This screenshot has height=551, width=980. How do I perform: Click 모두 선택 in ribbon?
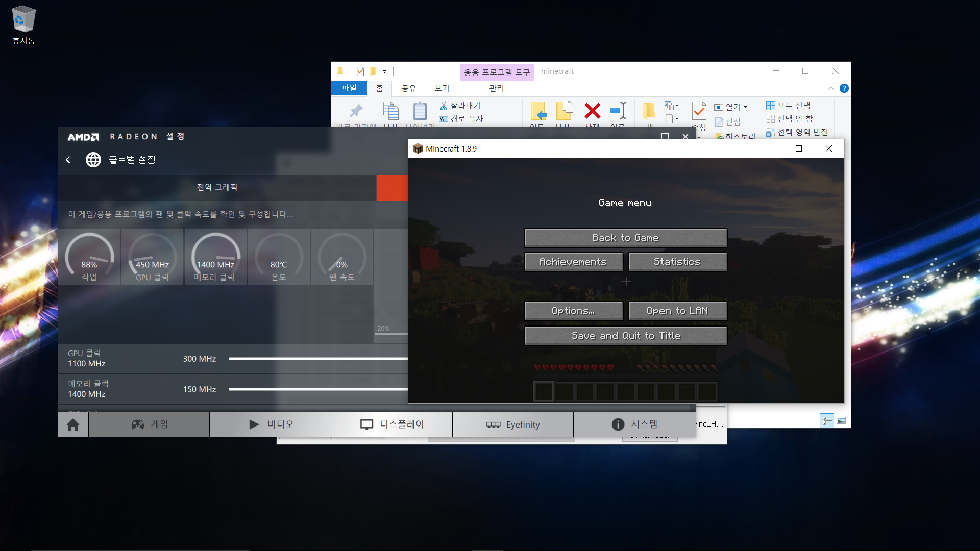(x=789, y=106)
